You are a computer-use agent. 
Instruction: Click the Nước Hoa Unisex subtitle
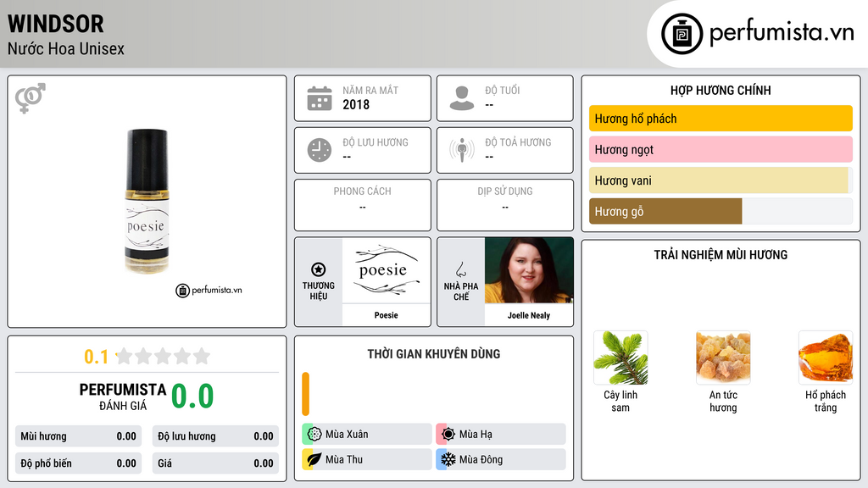click(66, 48)
